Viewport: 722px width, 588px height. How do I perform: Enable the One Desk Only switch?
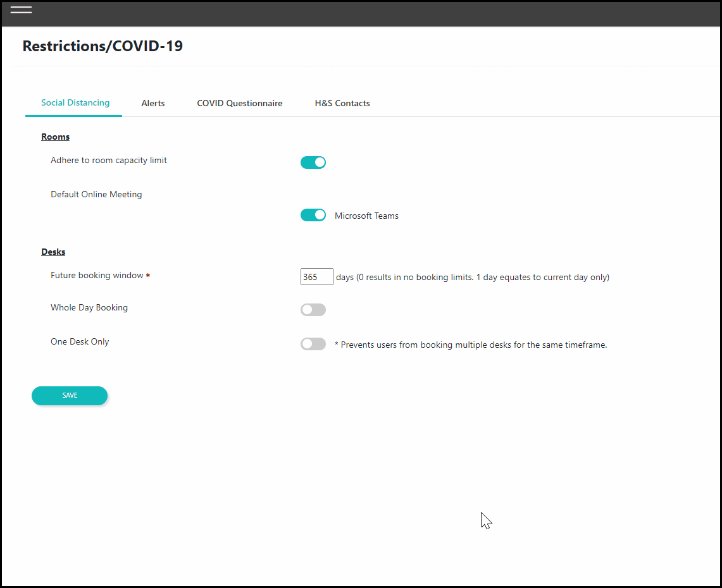click(x=313, y=344)
